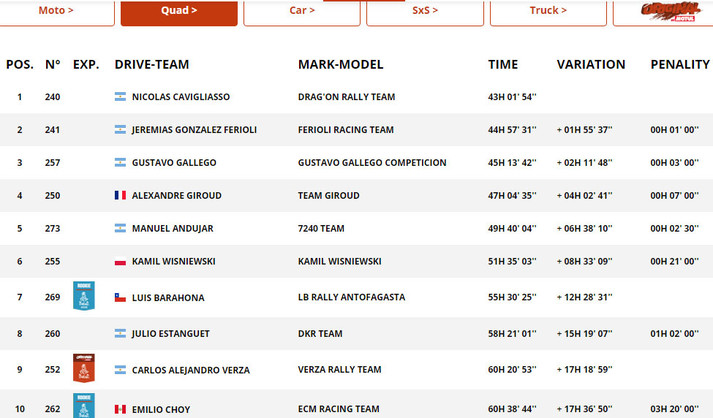Click the POS. column header

tap(20, 65)
